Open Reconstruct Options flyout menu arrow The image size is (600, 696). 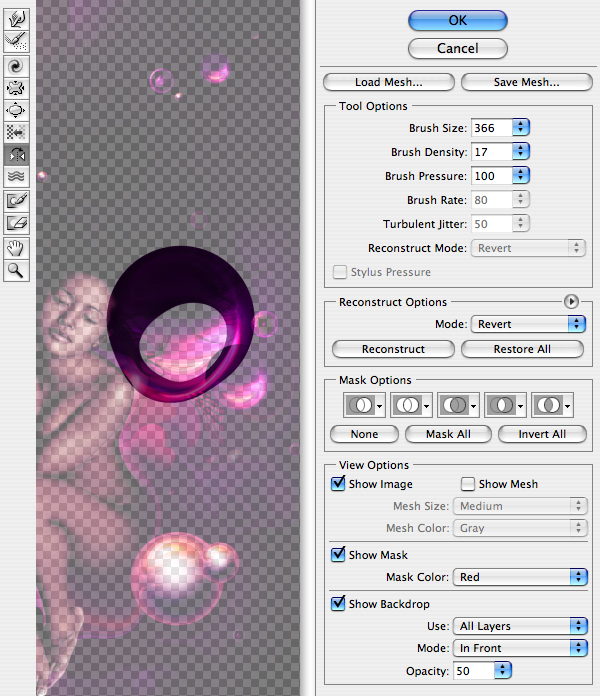(571, 302)
